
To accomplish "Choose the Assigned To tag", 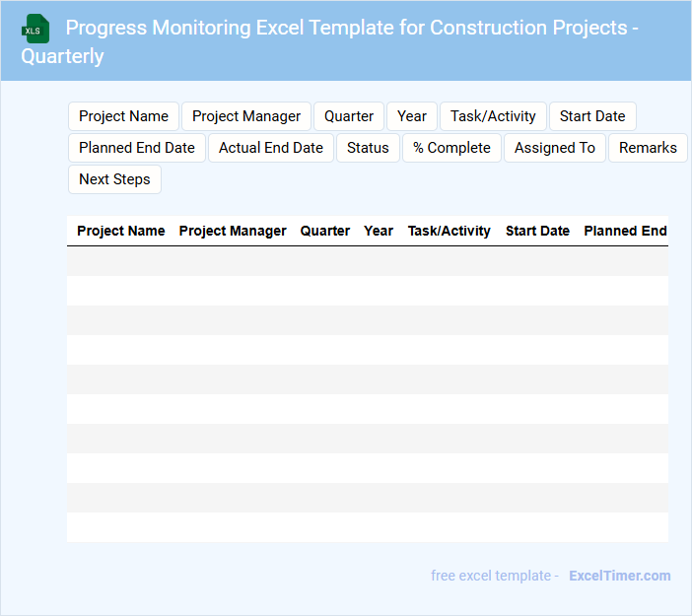I will [555, 148].
